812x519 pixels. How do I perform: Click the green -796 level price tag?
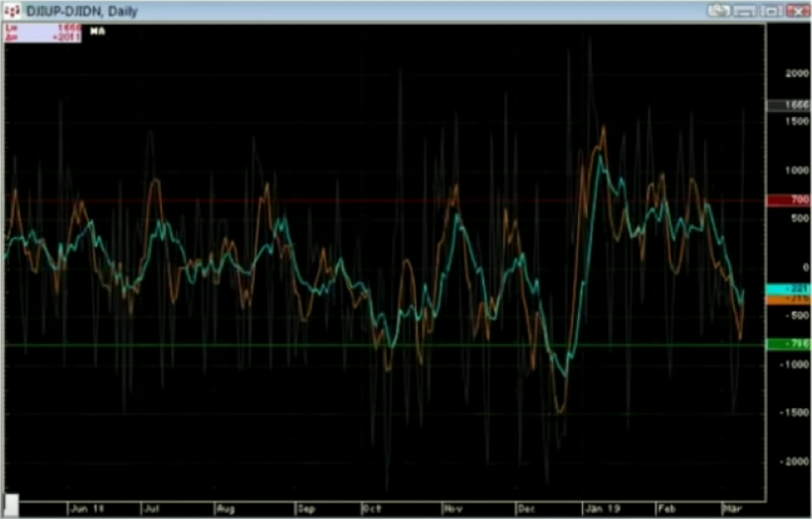point(788,344)
